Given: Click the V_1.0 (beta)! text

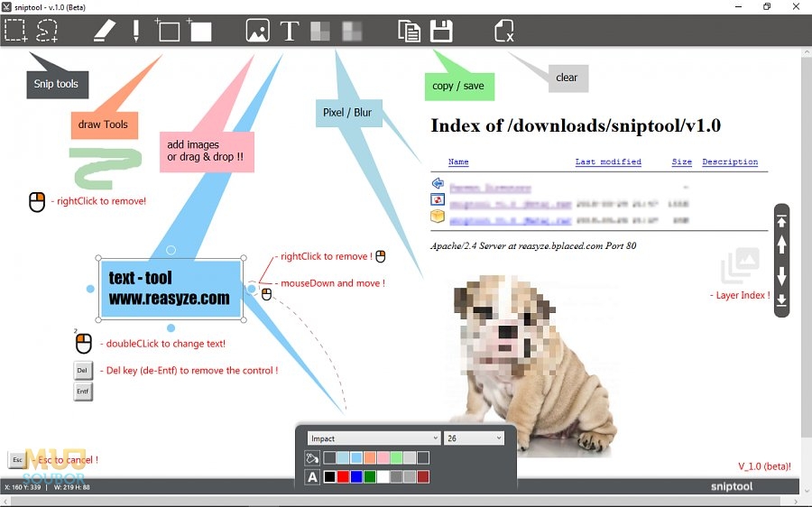Looking at the screenshot, I should pos(764,466).
